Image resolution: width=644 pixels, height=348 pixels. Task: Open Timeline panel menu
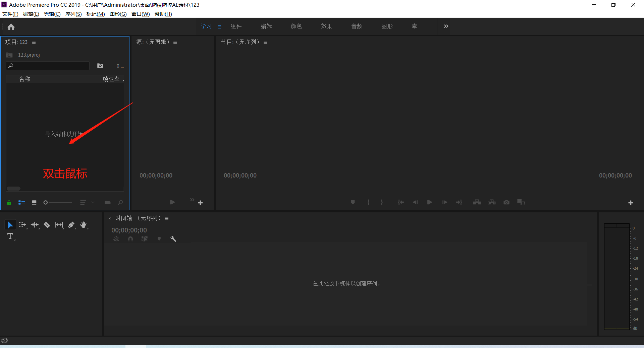tap(167, 218)
